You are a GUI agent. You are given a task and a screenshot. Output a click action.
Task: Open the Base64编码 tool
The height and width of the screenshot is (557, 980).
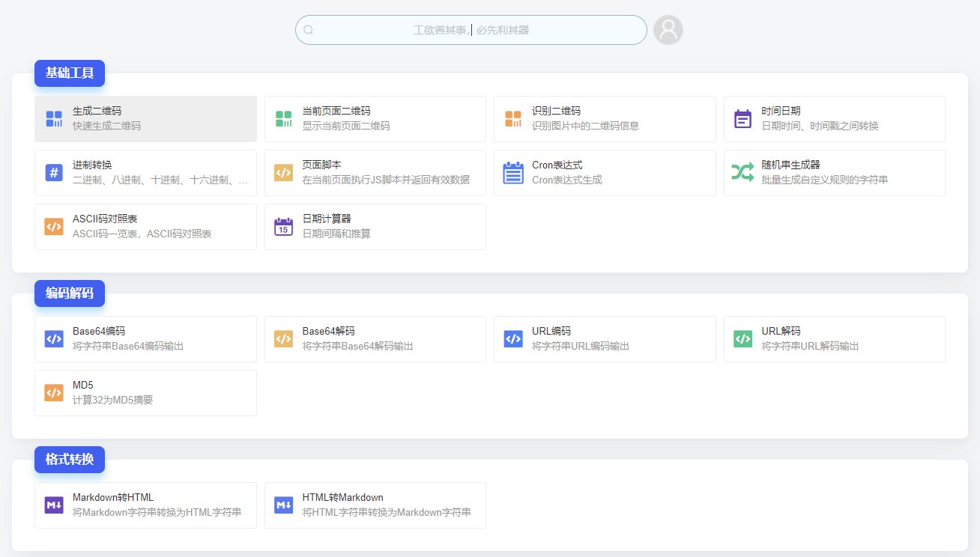145,339
